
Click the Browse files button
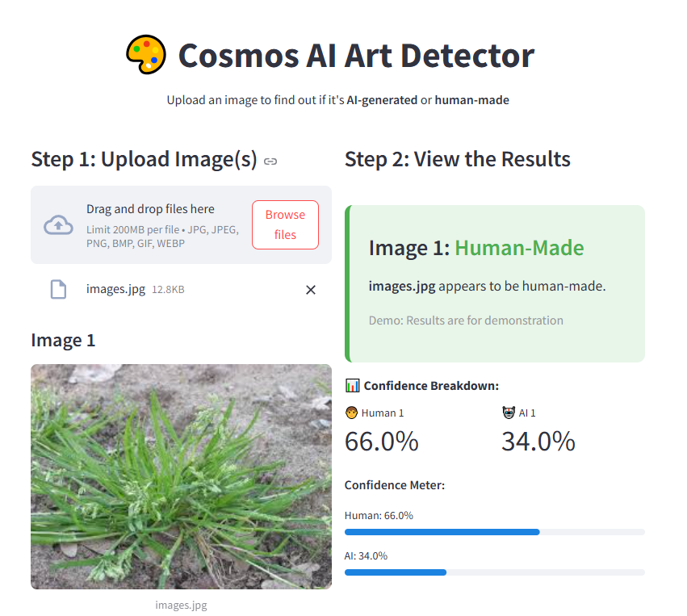(285, 224)
